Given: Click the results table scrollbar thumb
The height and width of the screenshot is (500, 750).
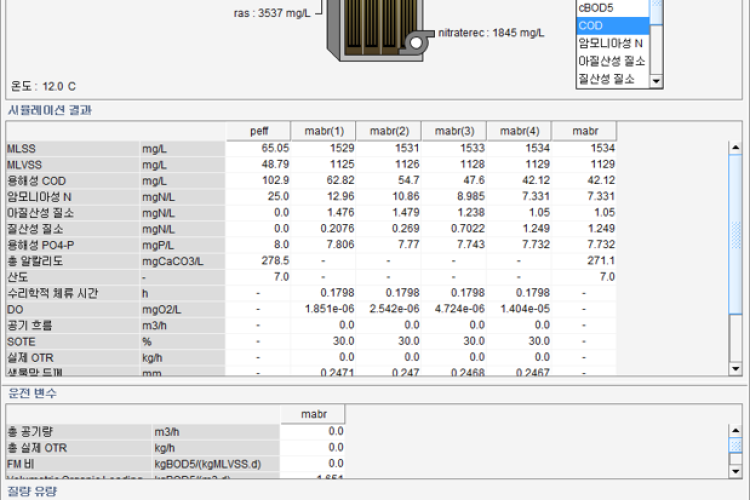Looking at the screenshot, I should pos(735,234).
